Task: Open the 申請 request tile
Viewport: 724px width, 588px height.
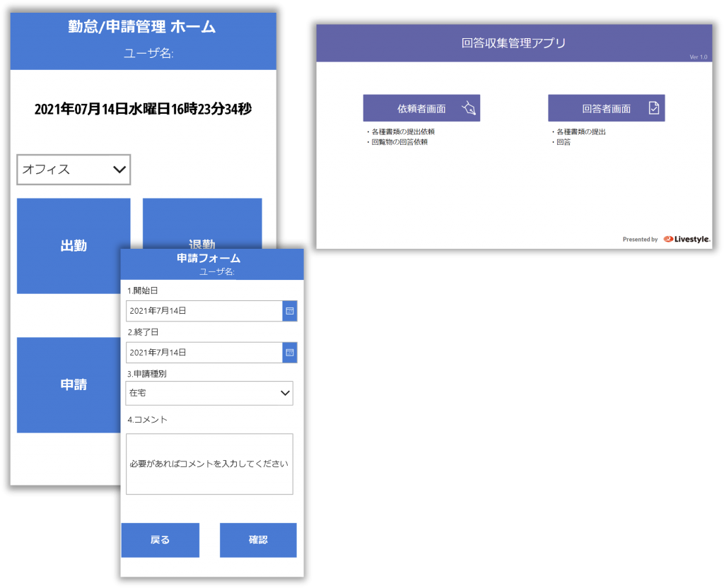Action: 73,384
